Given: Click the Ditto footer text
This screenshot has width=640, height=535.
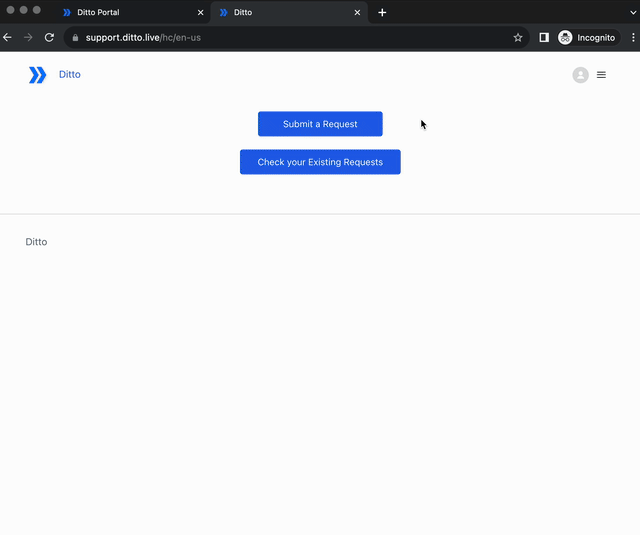Looking at the screenshot, I should click(x=36, y=242).
